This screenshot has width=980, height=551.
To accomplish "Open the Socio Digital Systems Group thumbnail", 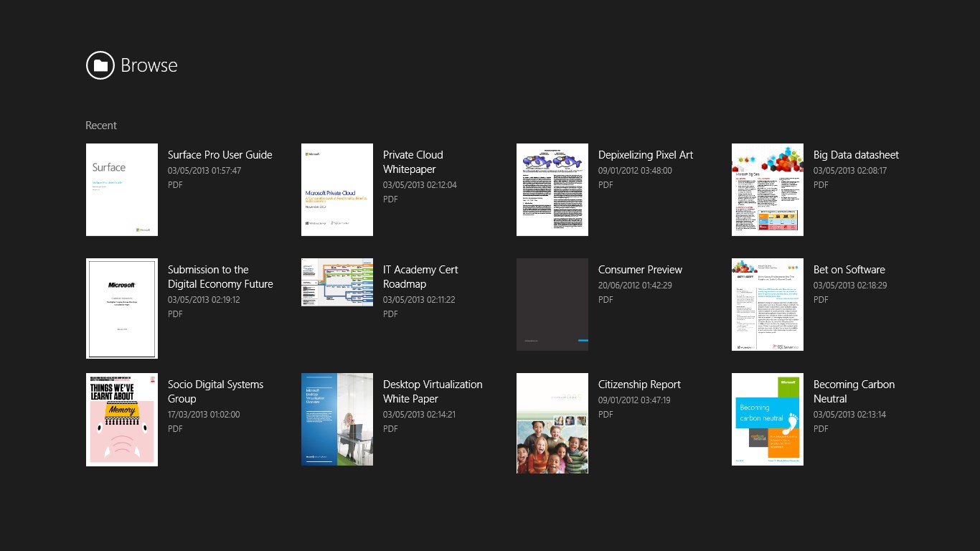I will click(121, 419).
